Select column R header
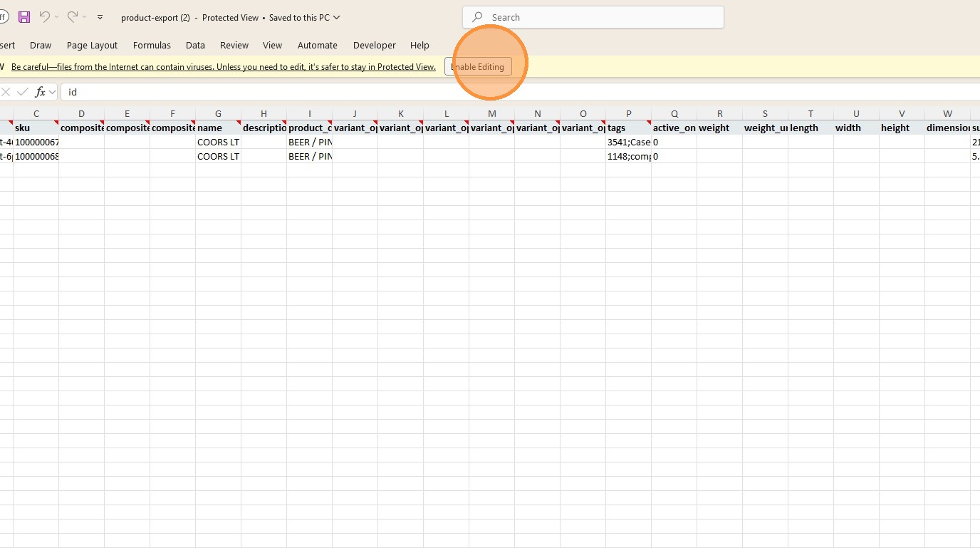 tap(720, 113)
